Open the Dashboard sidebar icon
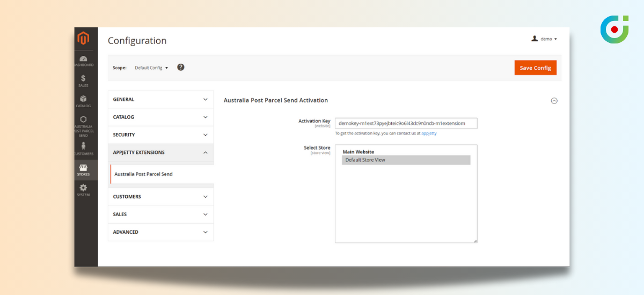The height and width of the screenshot is (295, 644). [83, 61]
